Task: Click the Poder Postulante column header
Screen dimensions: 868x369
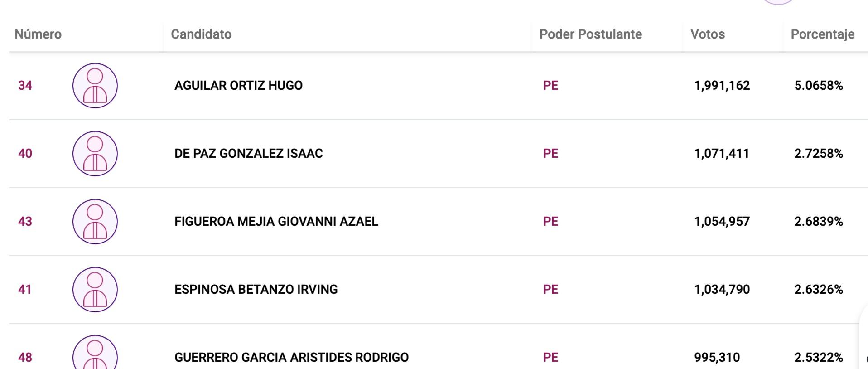Action: (x=590, y=34)
